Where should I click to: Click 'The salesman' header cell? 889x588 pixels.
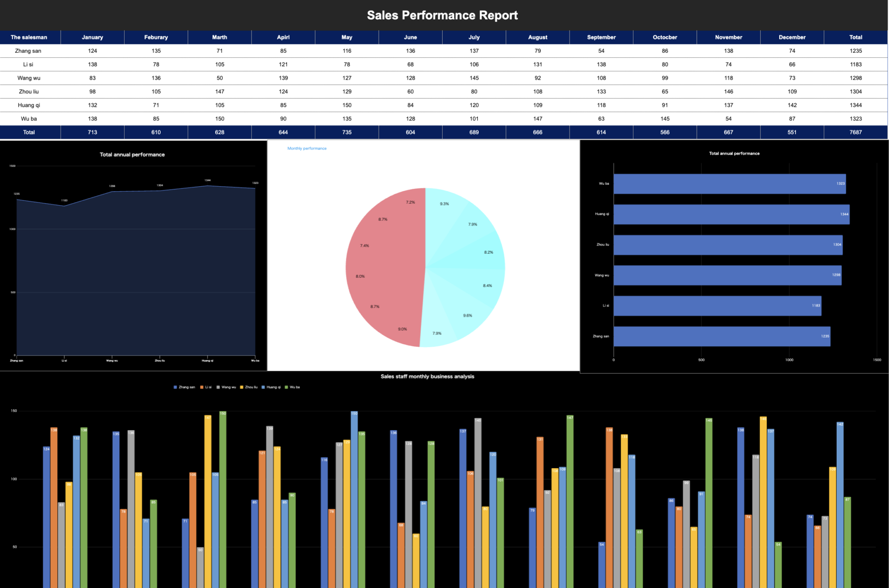[29, 37]
